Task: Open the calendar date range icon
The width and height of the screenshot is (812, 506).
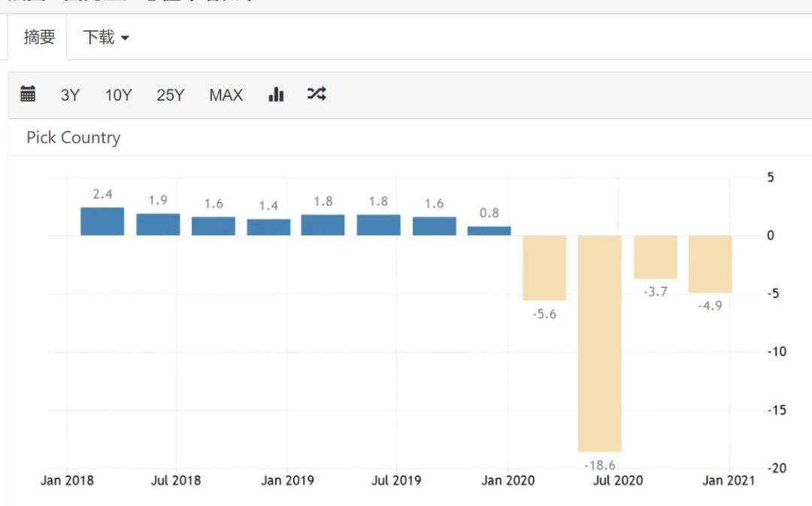Action: click(28, 94)
